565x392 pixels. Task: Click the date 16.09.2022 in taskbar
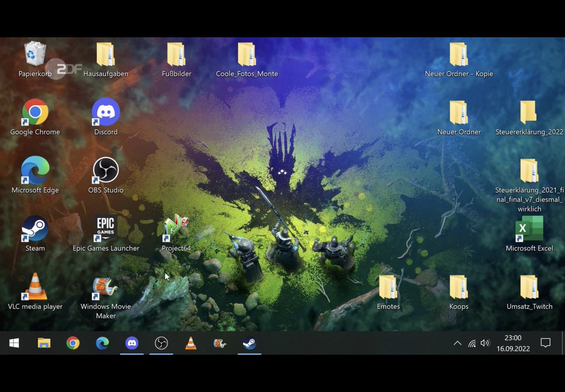513,349
